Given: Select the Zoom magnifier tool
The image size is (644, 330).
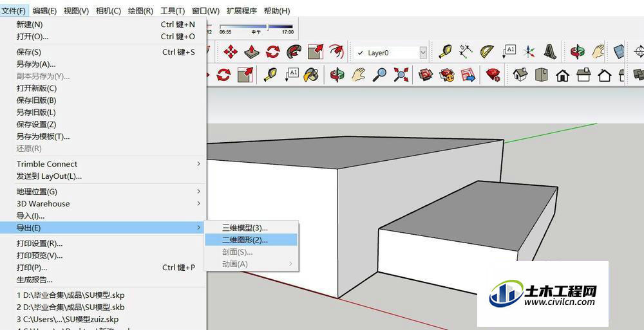Looking at the screenshot, I should 379,75.
